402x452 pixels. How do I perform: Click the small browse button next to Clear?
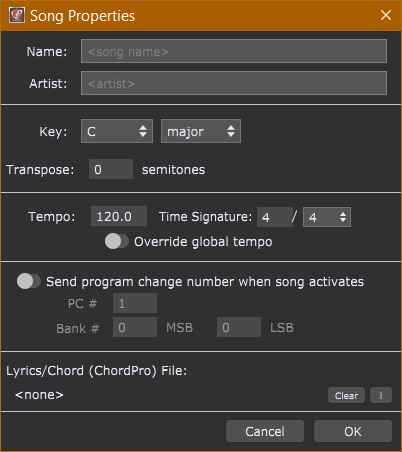pyautogui.click(x=381, y=395)
